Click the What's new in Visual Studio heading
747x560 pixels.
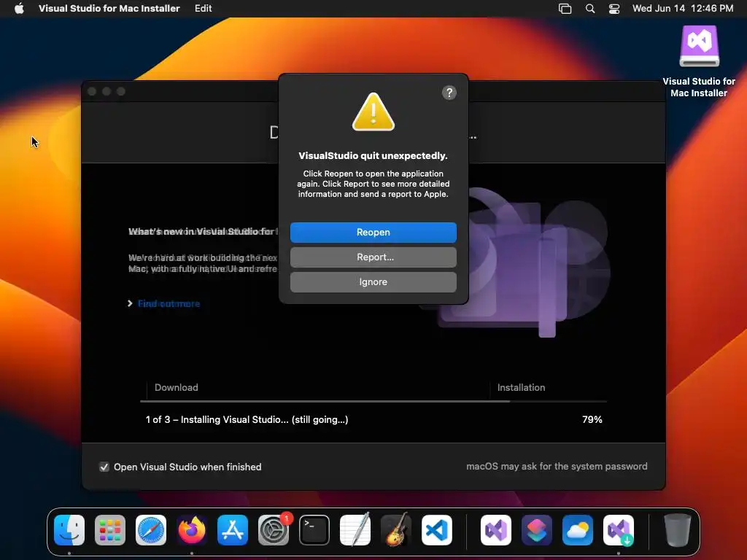click(203, 231)
